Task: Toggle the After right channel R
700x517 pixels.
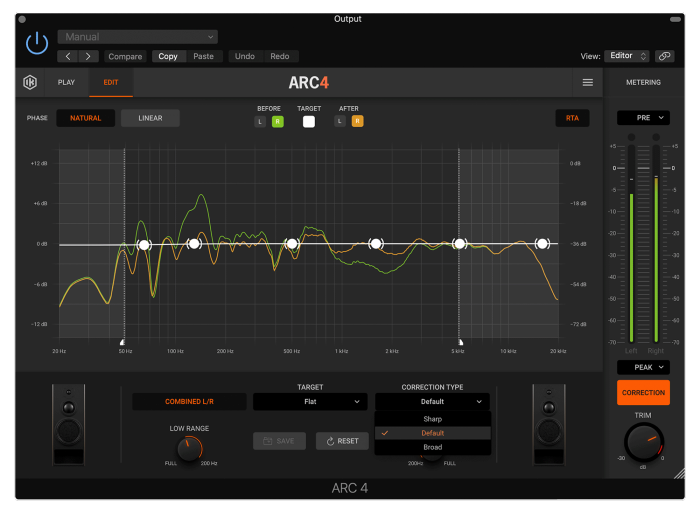Action: tap(357, 121)
